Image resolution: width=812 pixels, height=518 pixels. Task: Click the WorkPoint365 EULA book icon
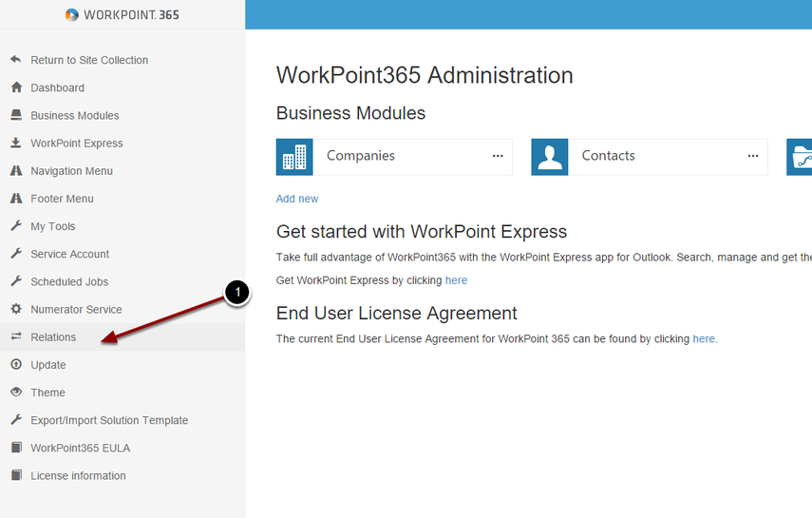(x=16, y=448)
